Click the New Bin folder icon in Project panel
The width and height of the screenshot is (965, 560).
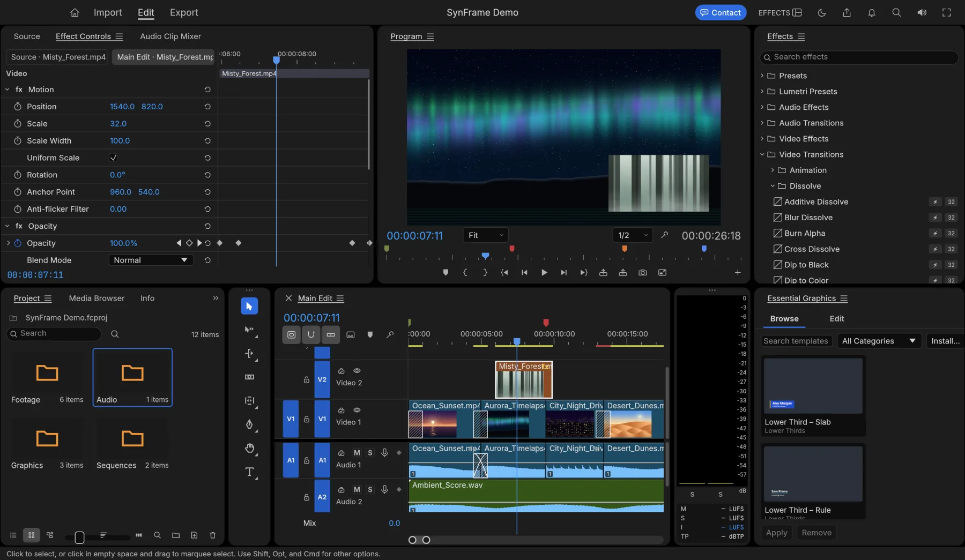176,535
